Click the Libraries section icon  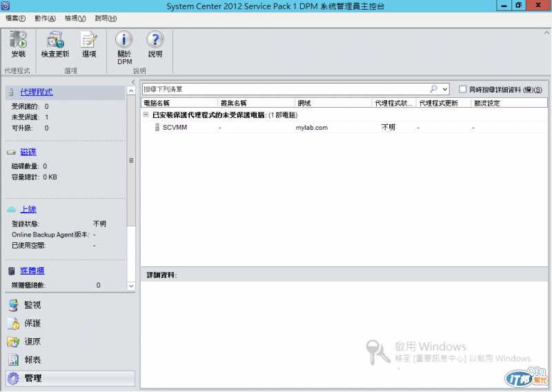pos(12,271)
